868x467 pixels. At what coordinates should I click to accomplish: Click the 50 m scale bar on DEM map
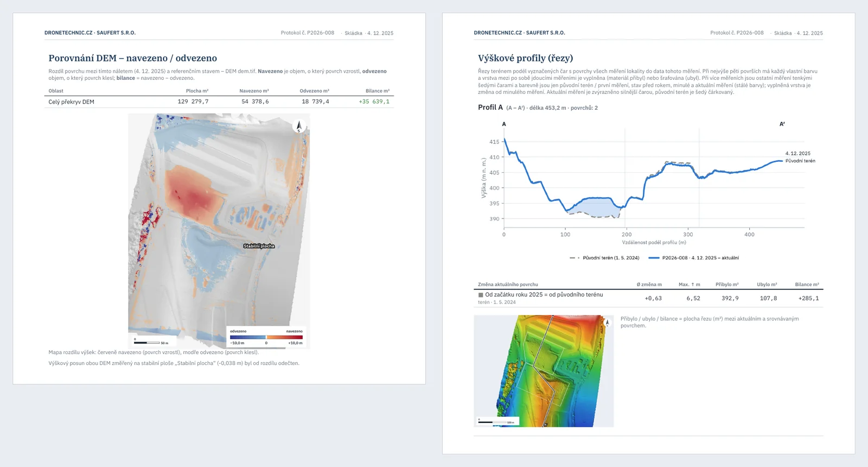point(151,342)
